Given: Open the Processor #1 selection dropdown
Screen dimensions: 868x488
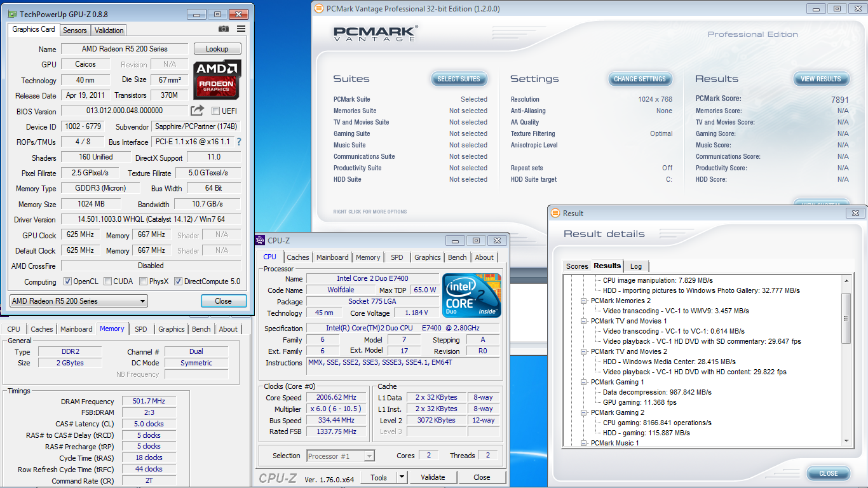Looking at the screenshot, I should [341, 456].
